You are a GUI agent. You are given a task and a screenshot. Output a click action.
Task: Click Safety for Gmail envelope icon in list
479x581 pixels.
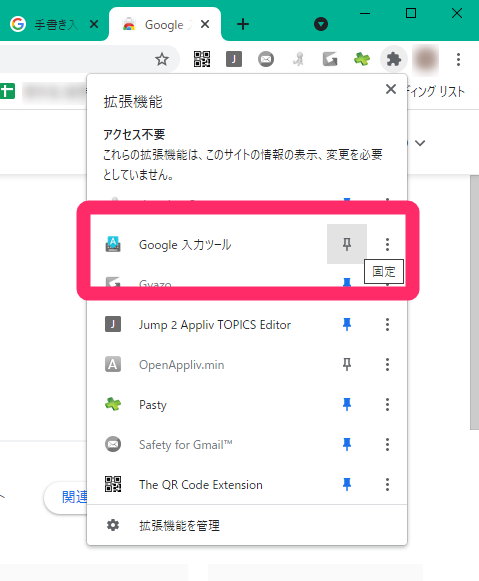pyautogui.click(x=113, y=444)
